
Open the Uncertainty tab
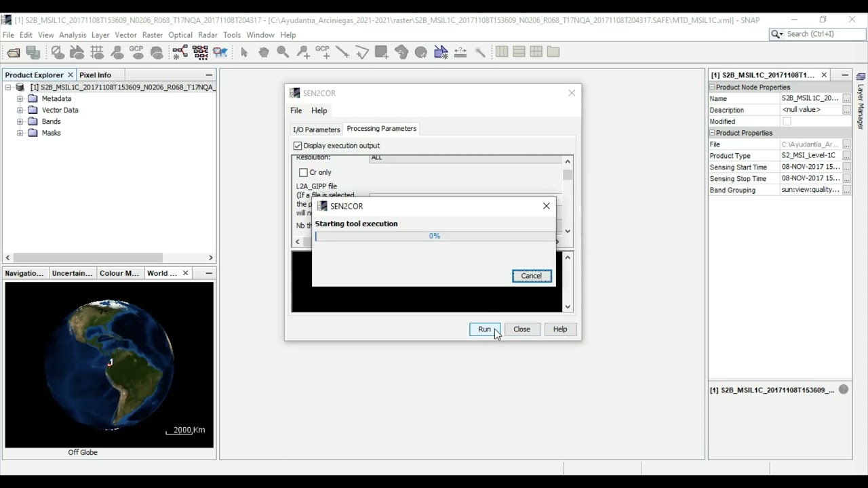coord(72,273)
